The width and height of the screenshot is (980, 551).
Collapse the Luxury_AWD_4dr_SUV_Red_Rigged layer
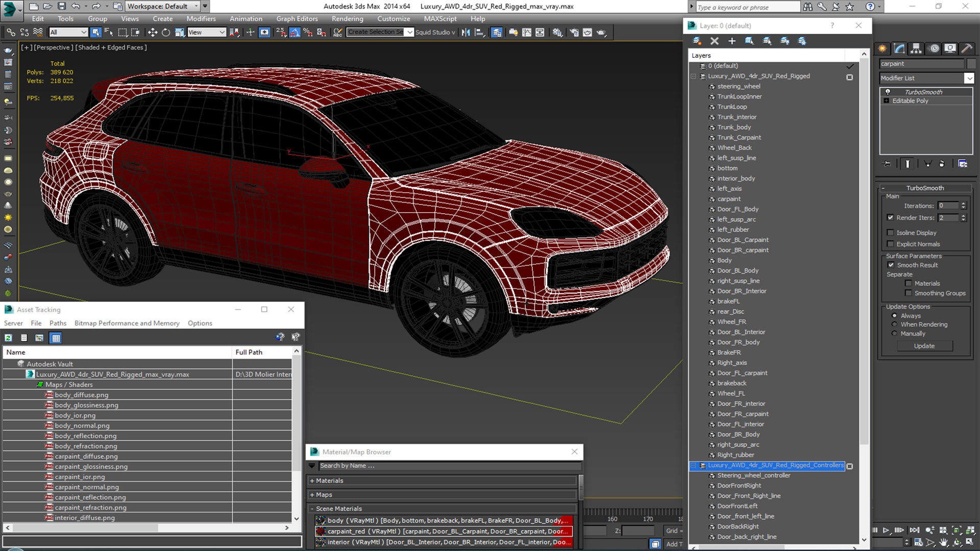[693, 77]
